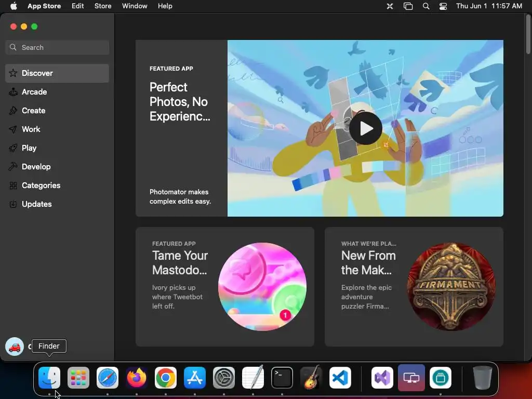Launch Firefox from the Dock
The height and width of the screenshot is (399, 532).
(137, 378)
